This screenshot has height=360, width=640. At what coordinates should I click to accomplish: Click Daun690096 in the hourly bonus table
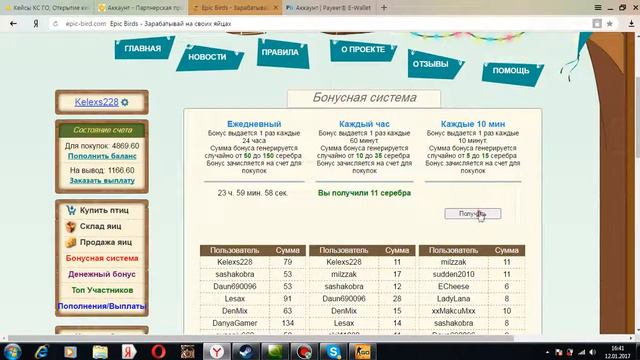(344, 299)
